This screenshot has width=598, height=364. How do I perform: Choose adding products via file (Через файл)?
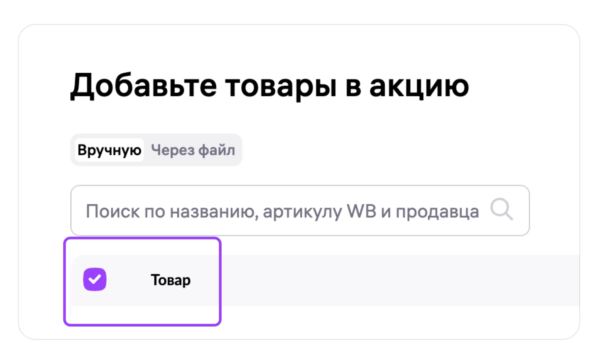click(193, 150)
